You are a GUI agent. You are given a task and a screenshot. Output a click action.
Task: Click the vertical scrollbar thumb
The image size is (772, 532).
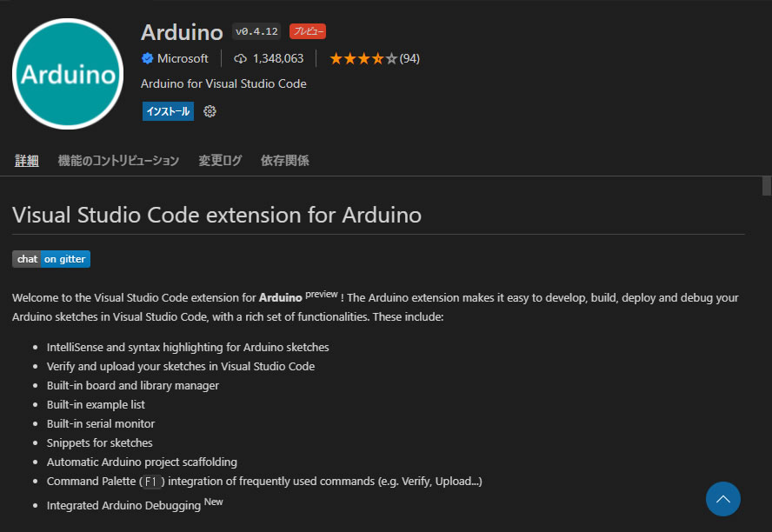766,186
